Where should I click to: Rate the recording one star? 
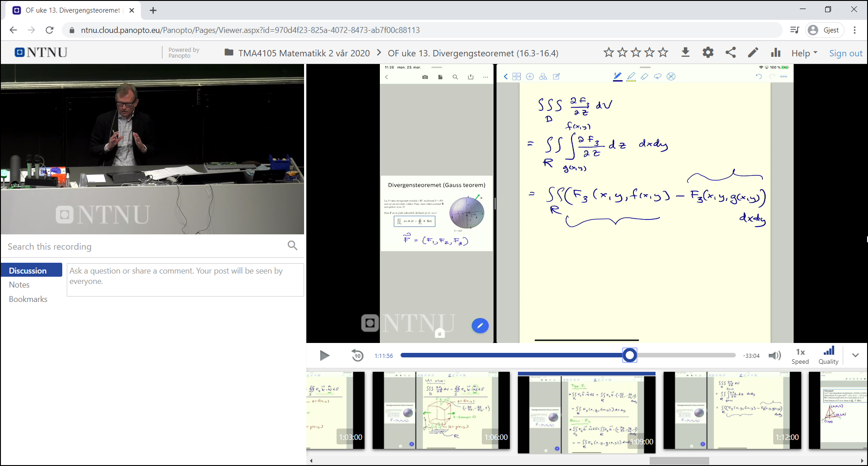[x=609, y=53]
